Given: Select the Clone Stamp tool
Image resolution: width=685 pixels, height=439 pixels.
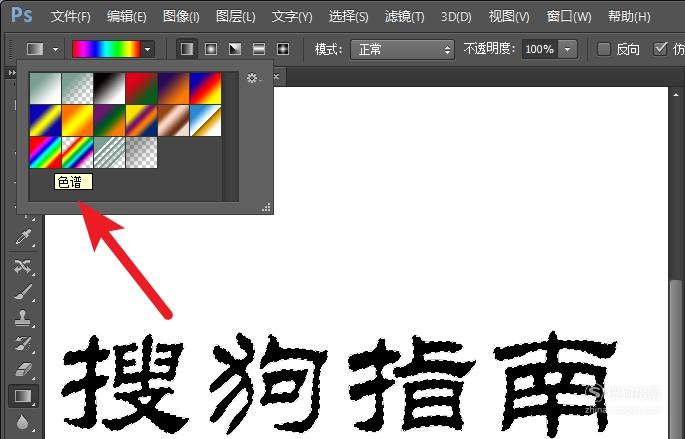Looking at the screenshot, I should pos(23,318).
